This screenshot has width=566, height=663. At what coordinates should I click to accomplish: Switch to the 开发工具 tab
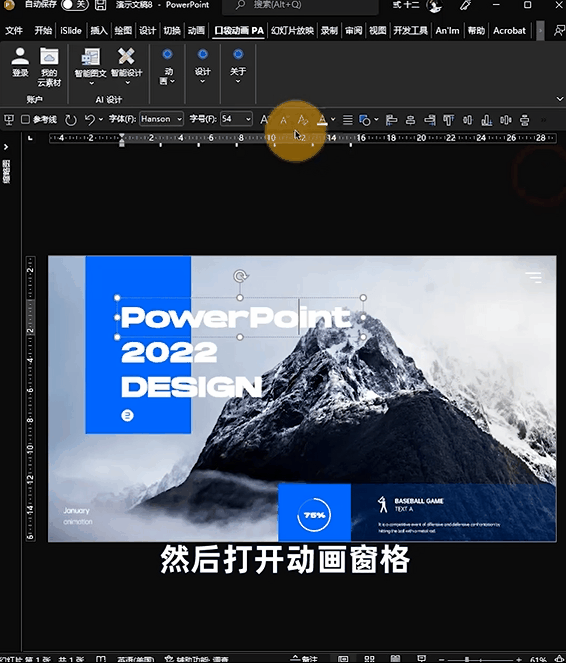click(x=410, y=30)
